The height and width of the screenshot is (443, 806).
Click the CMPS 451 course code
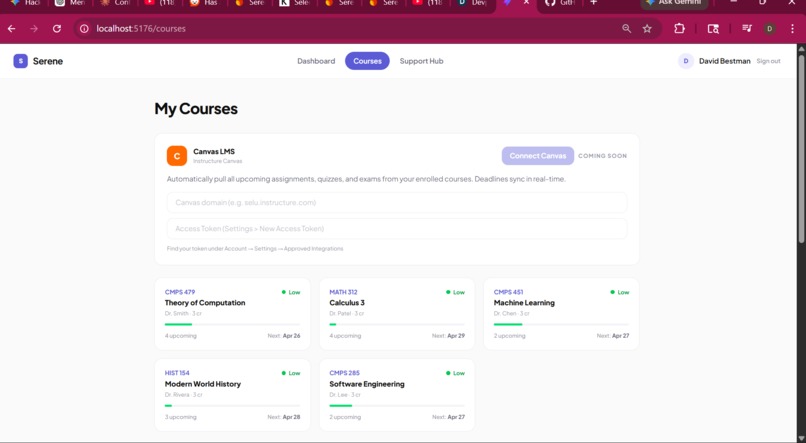coord(508,292)
